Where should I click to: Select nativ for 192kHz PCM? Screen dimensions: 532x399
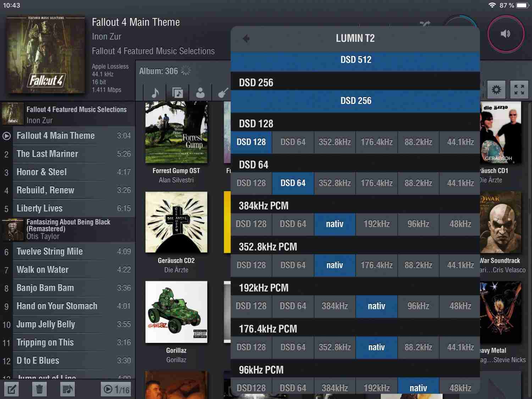pyautogui.click(x=377, y=306)
